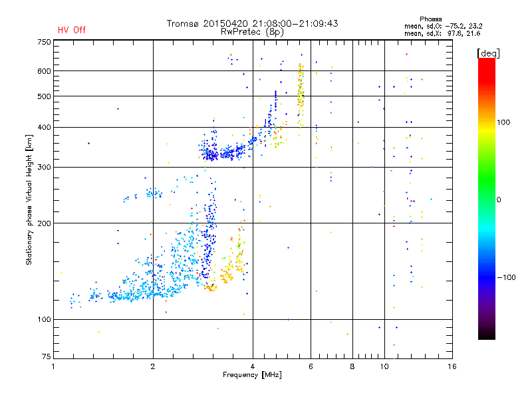Screen dimensions: 532x399
Task: Click the y-axis tick label '200'
Action: [x=44, y=223]
